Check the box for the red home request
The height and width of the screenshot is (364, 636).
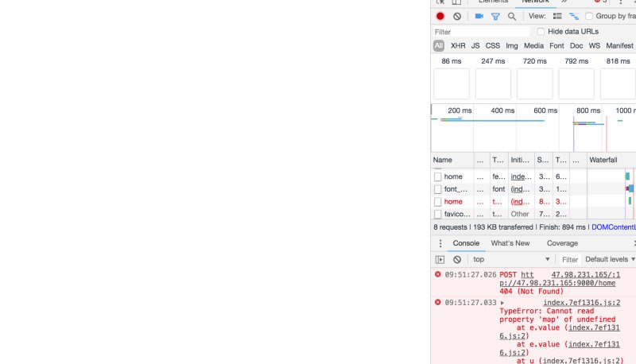click(x=438, y=202)
